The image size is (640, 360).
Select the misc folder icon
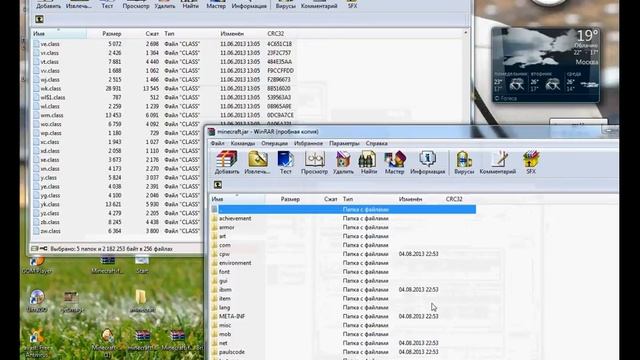click(215, 325)
